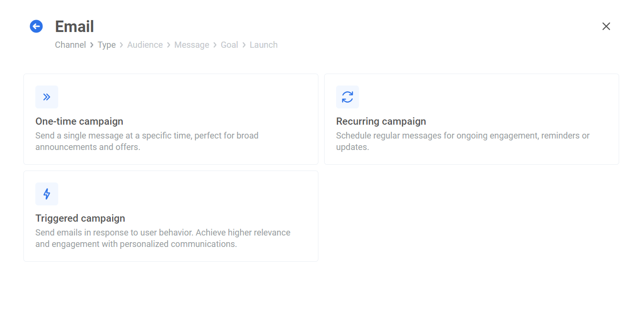Go to the Channel breadcrumb step
644x321 pixels.
(x=70, y=45)
